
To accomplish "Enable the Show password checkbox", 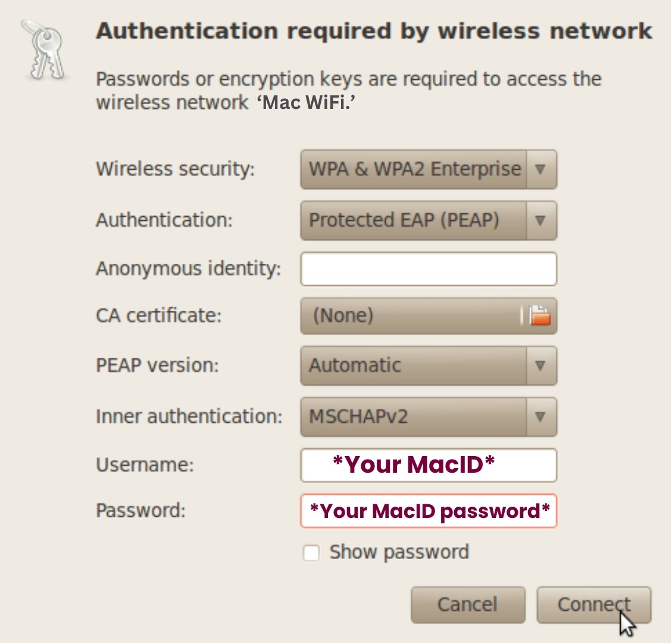I will click(x=311, y=553).
